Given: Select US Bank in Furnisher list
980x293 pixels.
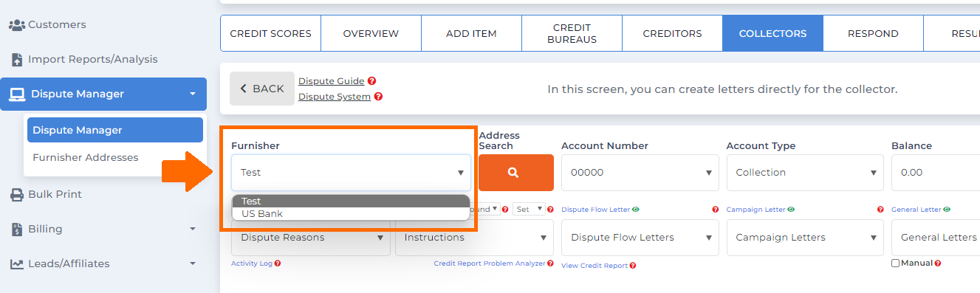Looking at the screenshot, I should pos(351,214).
